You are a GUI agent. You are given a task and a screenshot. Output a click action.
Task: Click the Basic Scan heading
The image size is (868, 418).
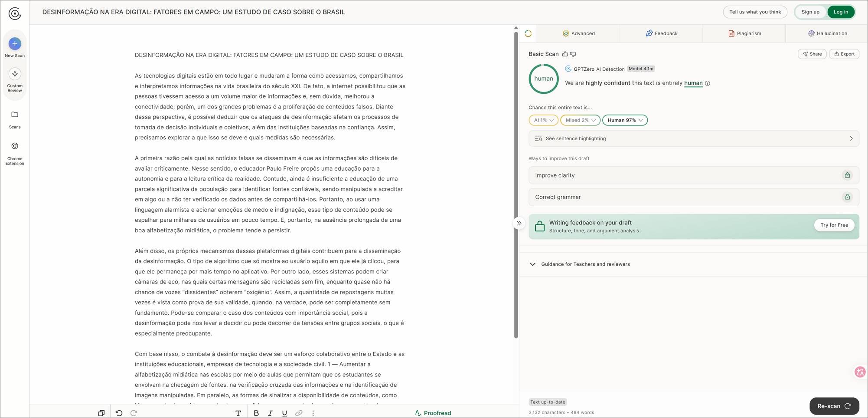click(x=544, y=54)
